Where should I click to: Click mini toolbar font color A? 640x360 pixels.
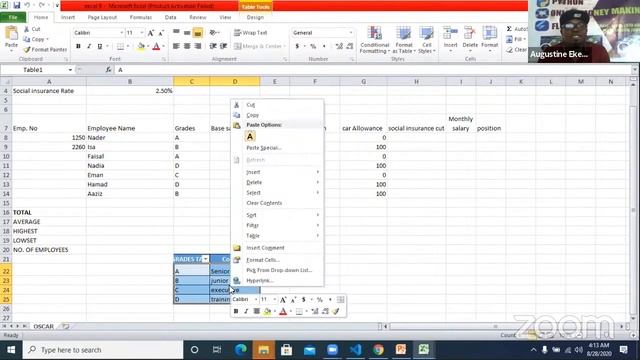tap(283, 311)
